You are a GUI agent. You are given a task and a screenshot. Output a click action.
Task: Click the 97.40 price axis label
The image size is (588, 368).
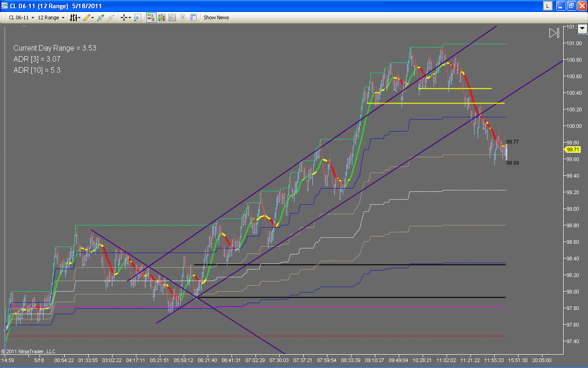(x=573, y=341)
